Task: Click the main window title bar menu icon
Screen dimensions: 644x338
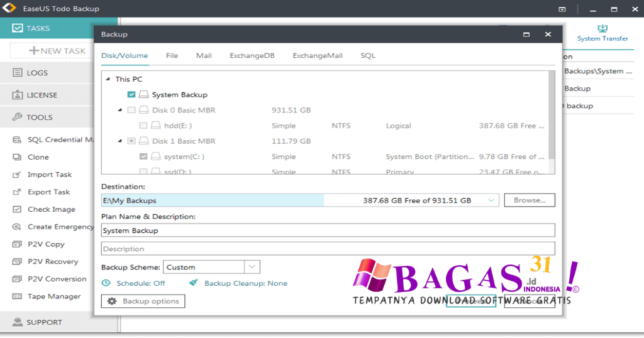Action: coord(562,9)
